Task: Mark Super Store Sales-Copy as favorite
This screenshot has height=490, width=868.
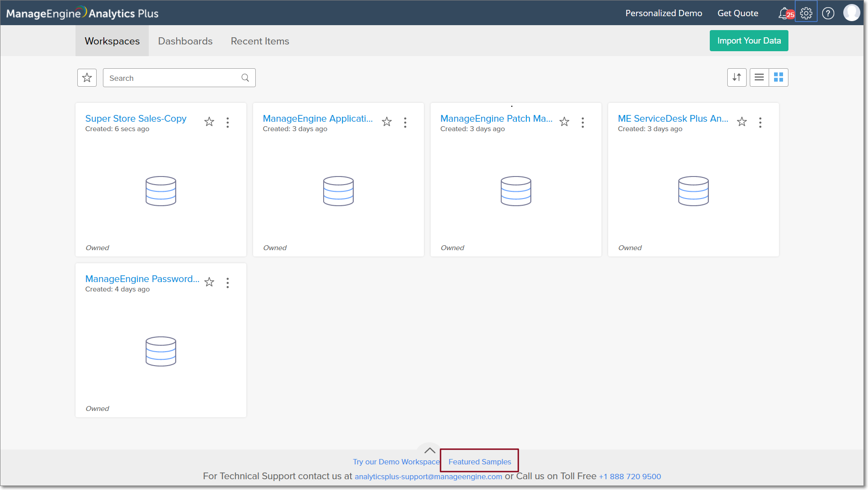Action: point(209,122)
